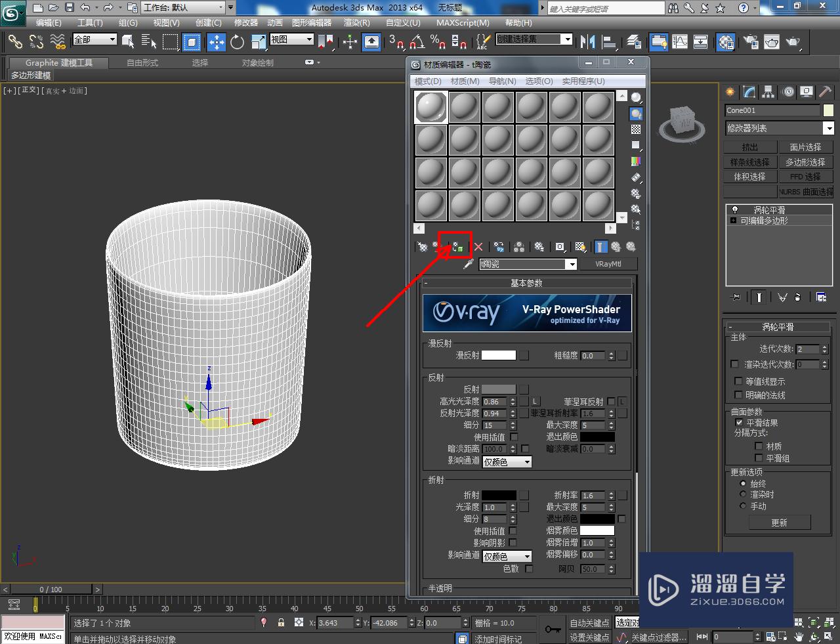Toggle the 3D Snaps icon
Image resolution: width=840 pixels, height=644 pixels.
pos(396,42)
